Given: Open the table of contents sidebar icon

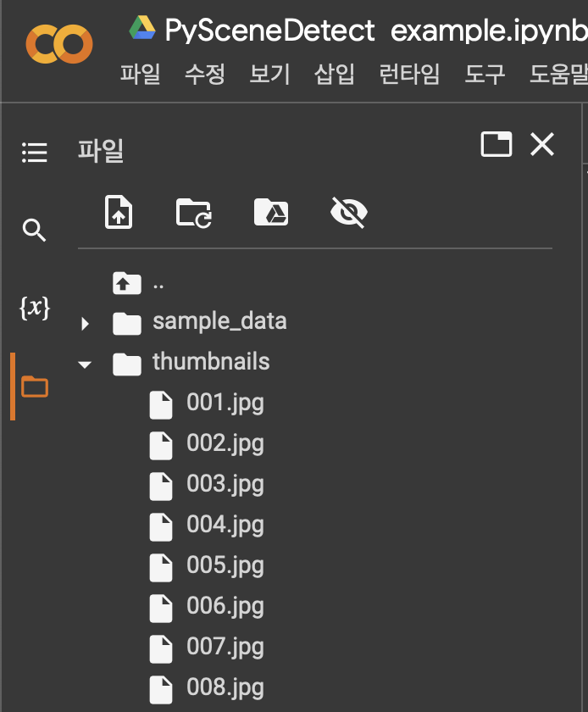Looking at the screenshot, I should [x=35, y=152].
